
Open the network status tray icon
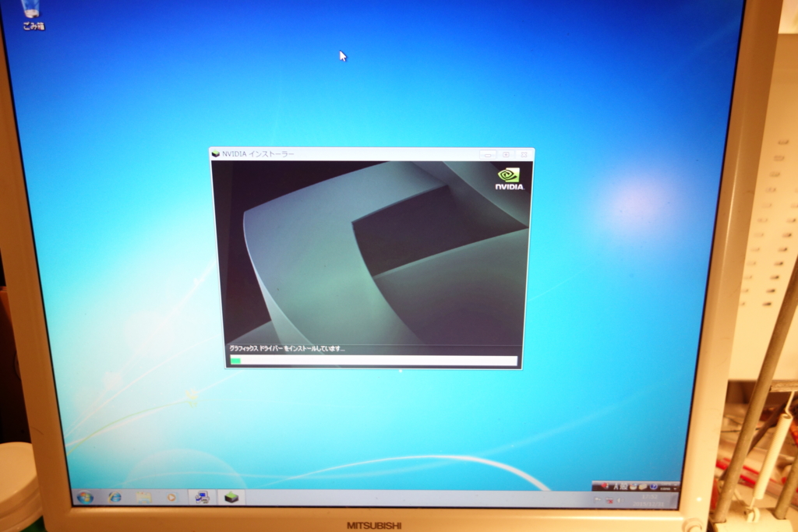pos(609,501)
